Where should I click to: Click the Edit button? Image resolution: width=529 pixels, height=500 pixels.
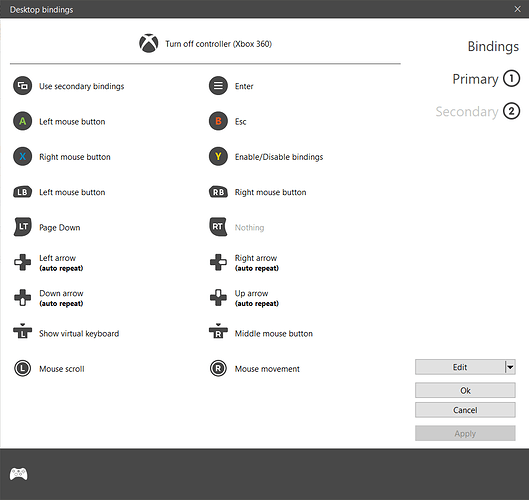coord(460,367)
